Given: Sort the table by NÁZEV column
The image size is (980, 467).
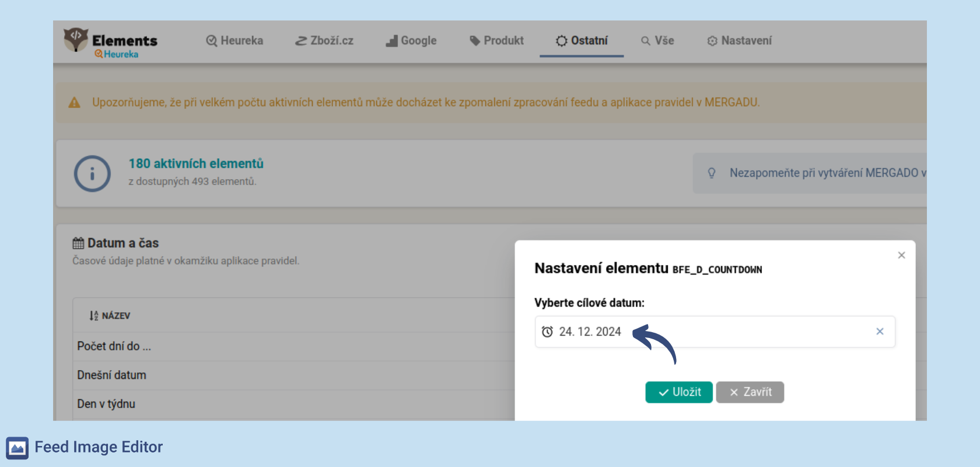Looking at the screenshot, I should click(x=110, y=316).
